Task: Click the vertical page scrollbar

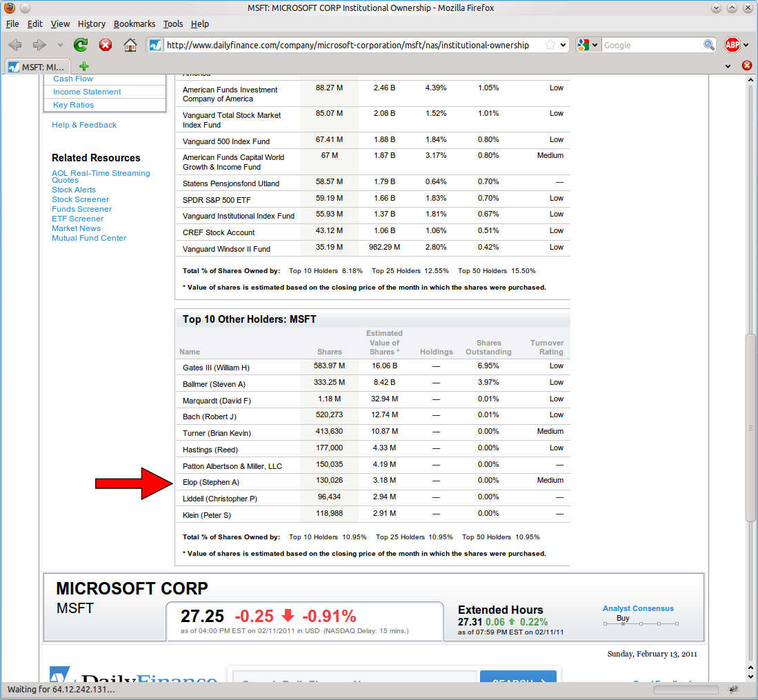Action: click(751, 428)
